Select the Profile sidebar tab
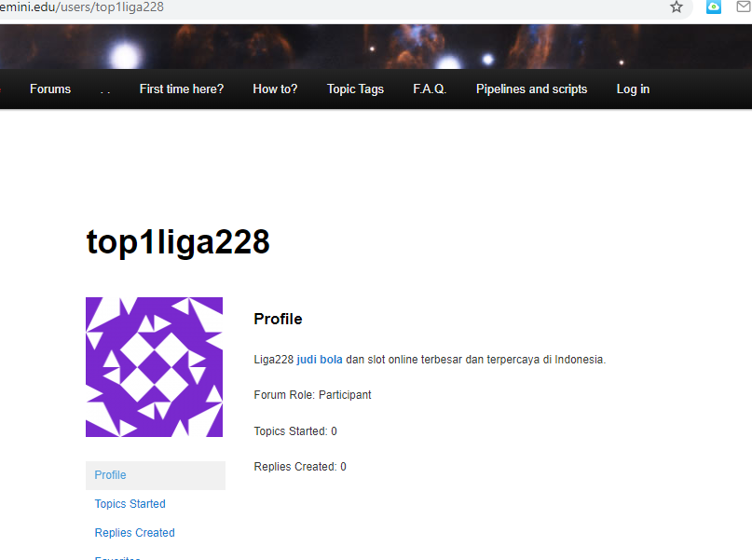This screenshot has height=560, width=752. pos(110,475)
